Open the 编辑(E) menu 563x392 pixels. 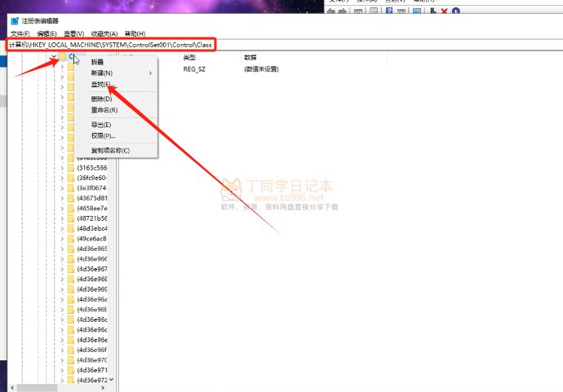47,33
